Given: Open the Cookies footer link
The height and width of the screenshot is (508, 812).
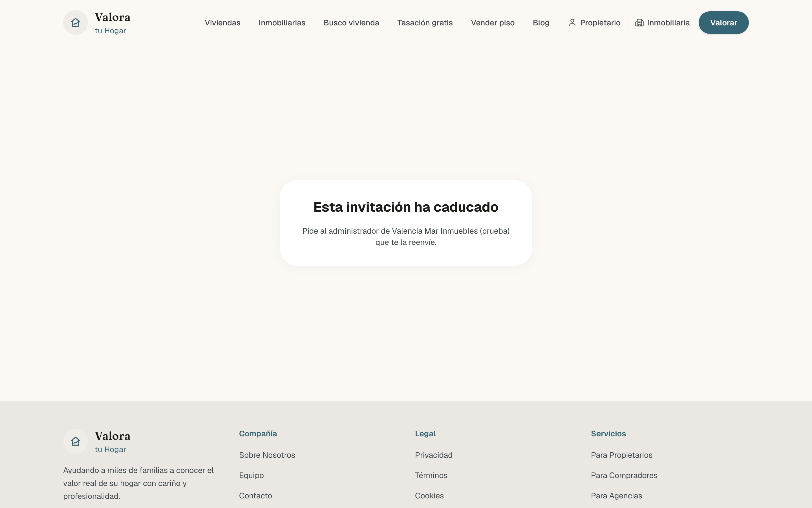Looking at the screenshot, I should (x=429, y=496).
